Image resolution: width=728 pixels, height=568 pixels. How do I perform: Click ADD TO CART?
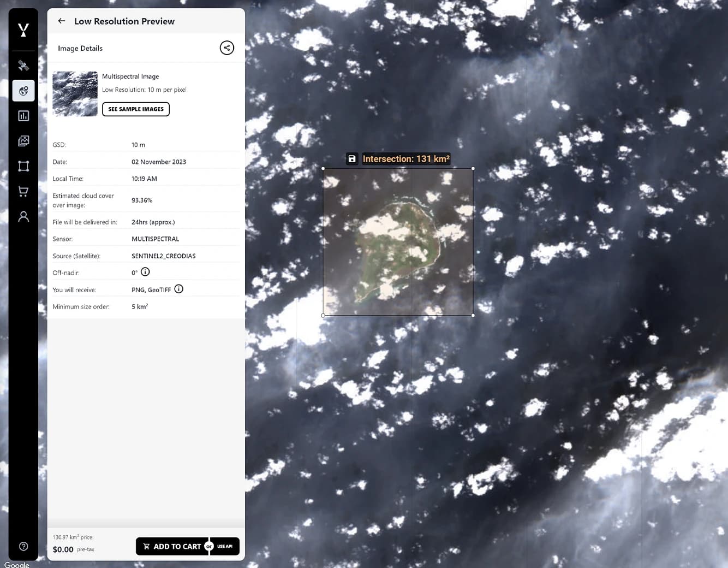172,546
